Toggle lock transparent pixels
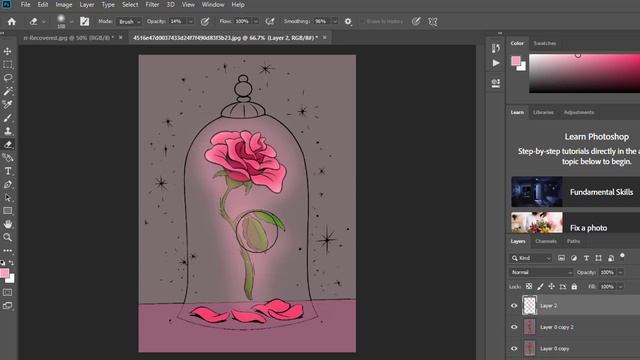 [x=529, y=287]
